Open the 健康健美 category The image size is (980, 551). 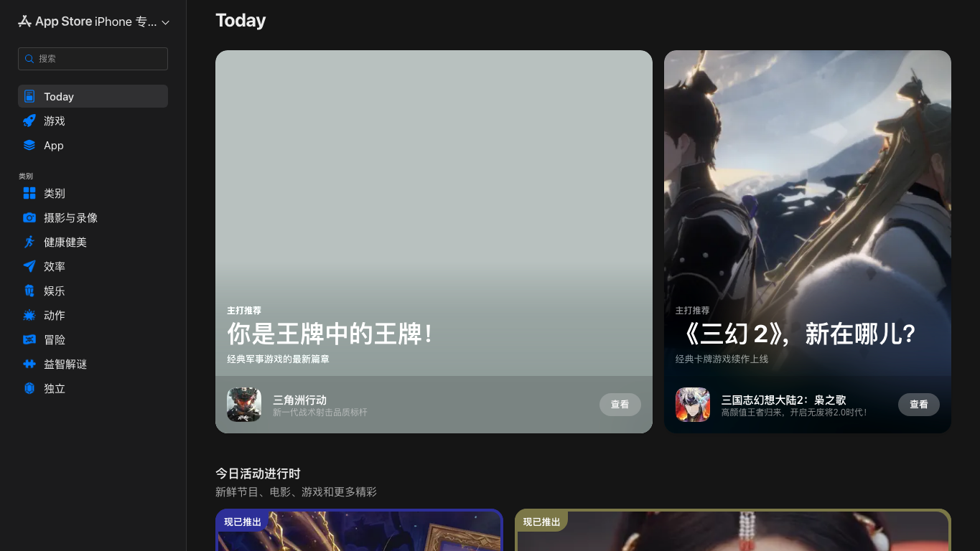point(93,242)
